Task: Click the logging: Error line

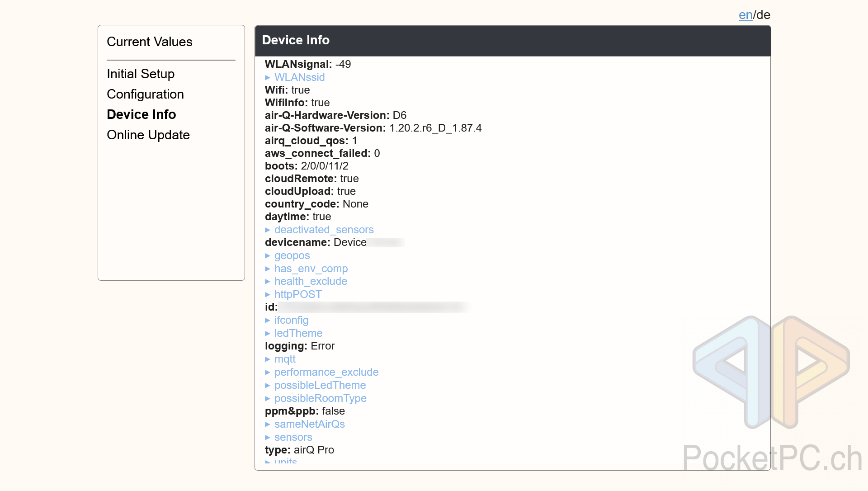Action: 300,346
